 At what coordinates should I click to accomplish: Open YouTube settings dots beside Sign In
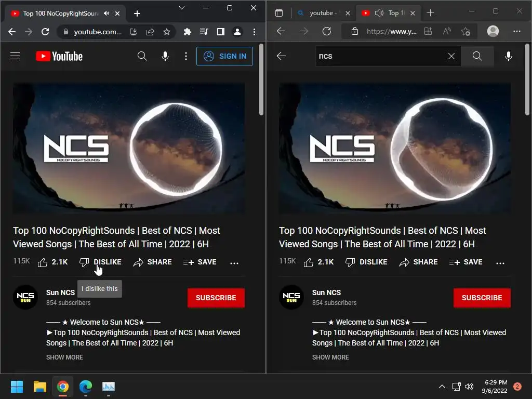click(185, 56)
